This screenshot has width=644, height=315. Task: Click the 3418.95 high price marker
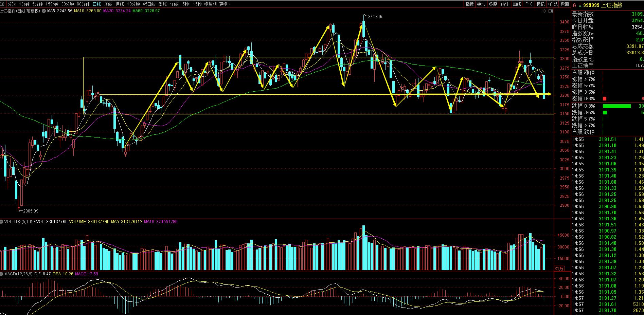(375, 16)
